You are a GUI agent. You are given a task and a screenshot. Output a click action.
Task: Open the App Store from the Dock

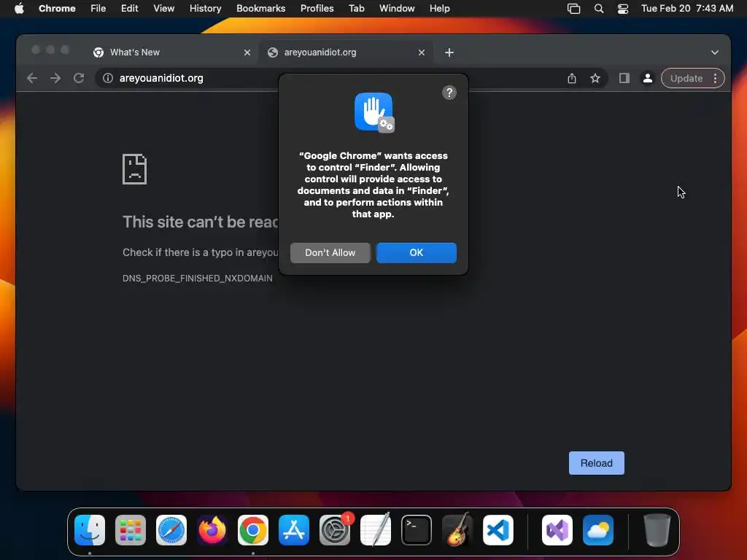pos(294,530)
